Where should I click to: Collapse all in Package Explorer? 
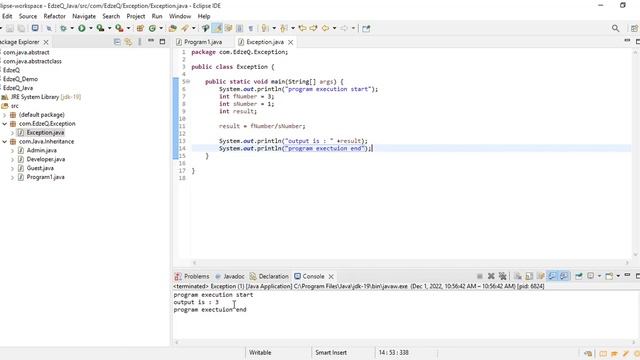pos(117,42)
